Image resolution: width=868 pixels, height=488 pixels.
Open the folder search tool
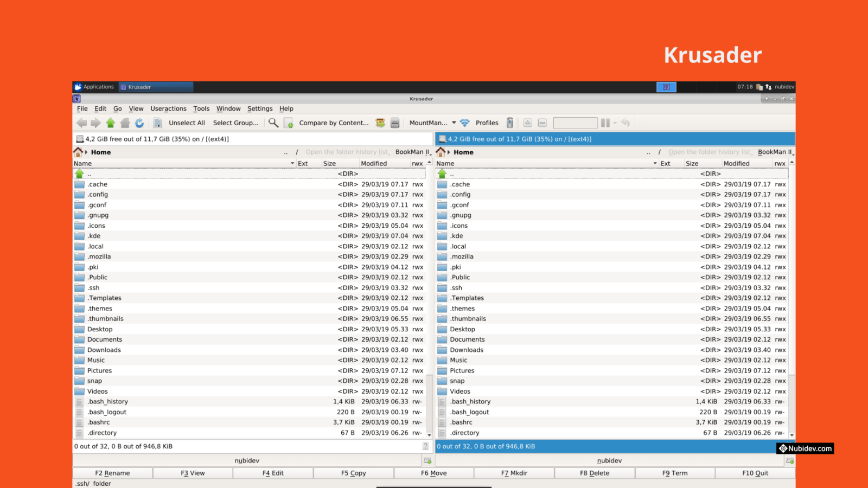click(x=273, y=123)
